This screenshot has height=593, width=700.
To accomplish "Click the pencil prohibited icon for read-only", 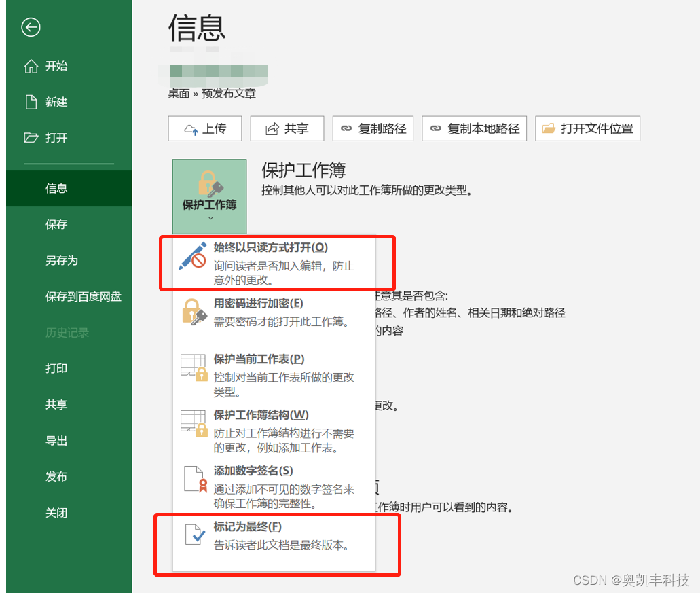I will click(193, 256).
